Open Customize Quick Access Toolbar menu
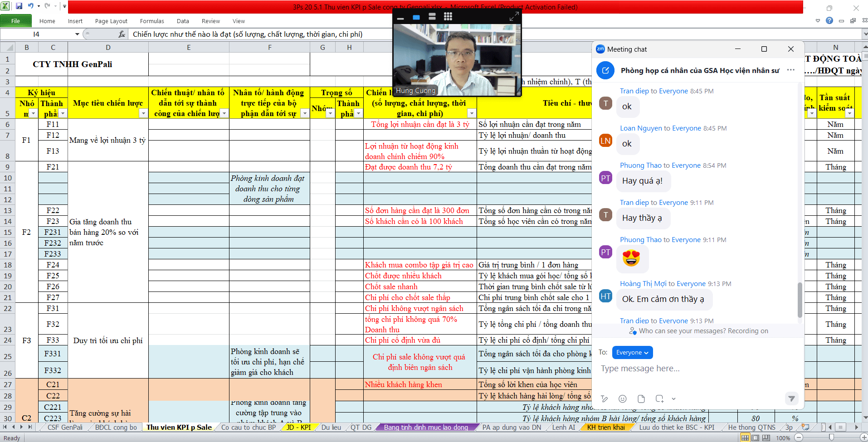Image resolution: width=868 pixels, height=442 pixels. [x=64, y=6]
